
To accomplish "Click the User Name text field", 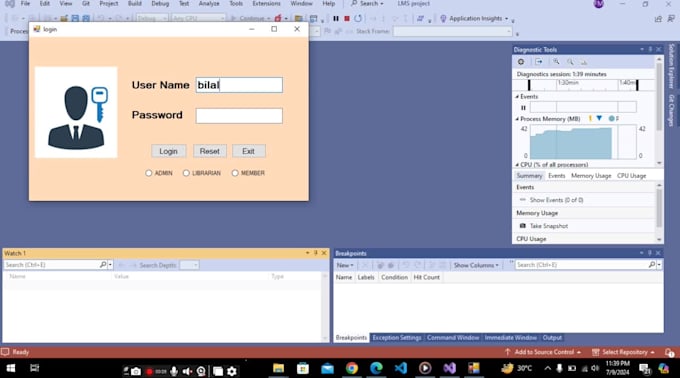I will [239, 85].
